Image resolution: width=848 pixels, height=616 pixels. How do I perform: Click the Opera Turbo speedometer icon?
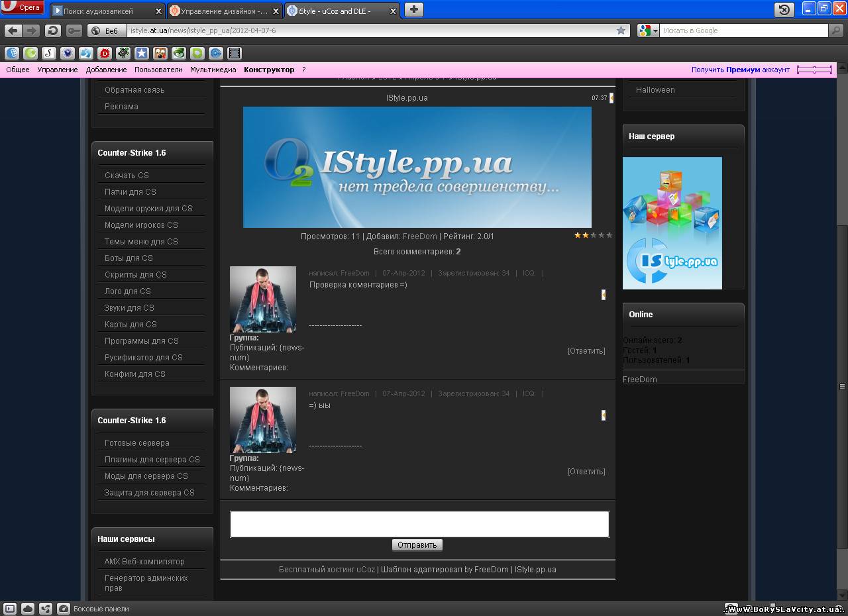64,608
